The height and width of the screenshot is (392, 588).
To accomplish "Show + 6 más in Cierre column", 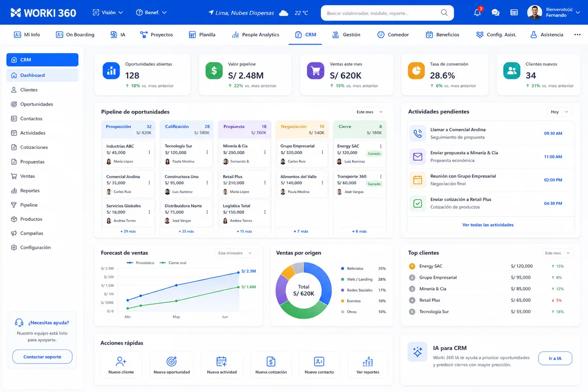I will (359, 231).
